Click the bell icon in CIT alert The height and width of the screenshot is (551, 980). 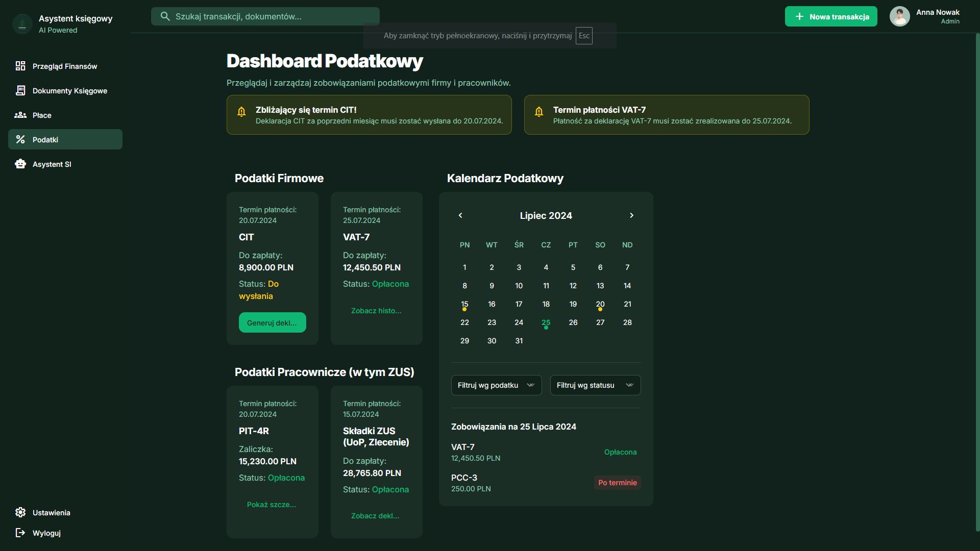pyautogui.click(x=241, y=112)
